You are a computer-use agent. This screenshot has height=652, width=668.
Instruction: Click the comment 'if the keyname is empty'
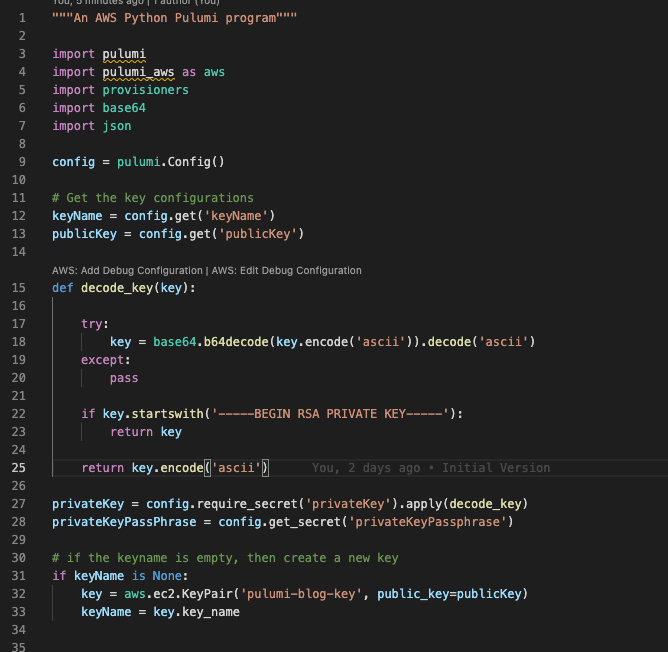225,558
